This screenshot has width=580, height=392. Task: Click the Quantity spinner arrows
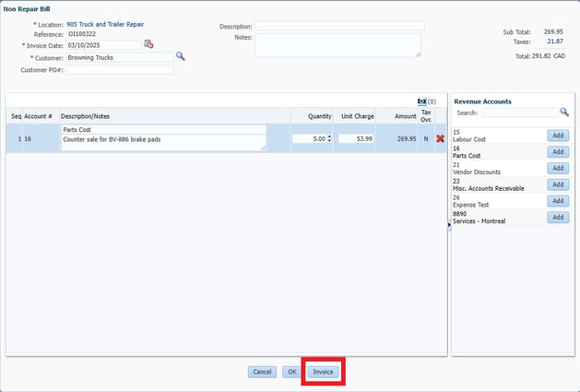[x=330, y=139]
